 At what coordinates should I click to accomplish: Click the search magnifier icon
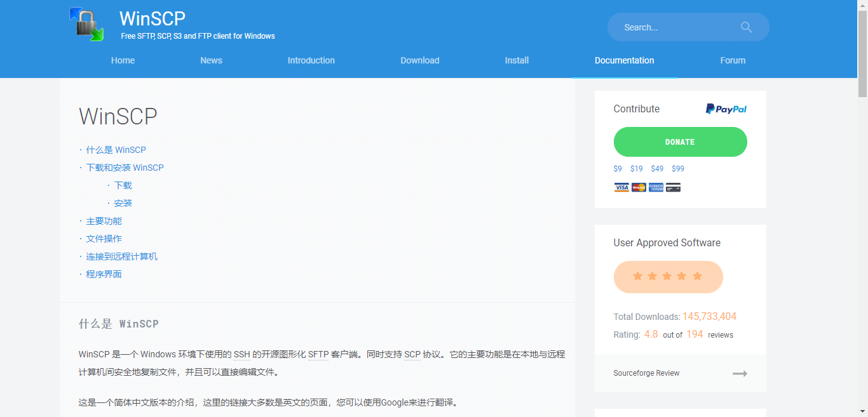click(746, 27)
